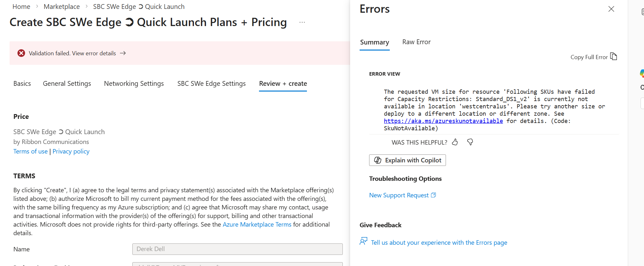644x266 pixels.
Task: Open the Networking Settings tab
Action: point(134,84)
